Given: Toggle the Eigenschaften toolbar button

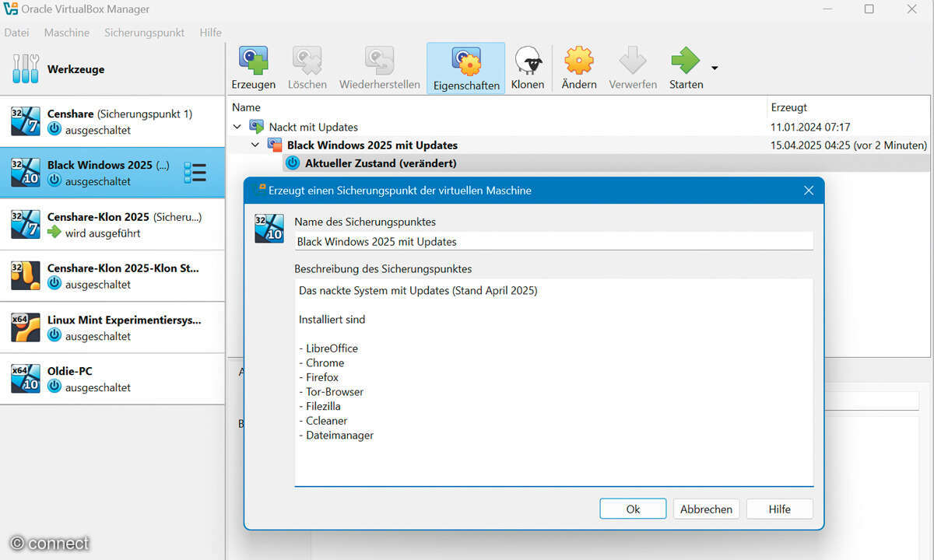Looking at the screenshot, I should click(x=466, y=69).
